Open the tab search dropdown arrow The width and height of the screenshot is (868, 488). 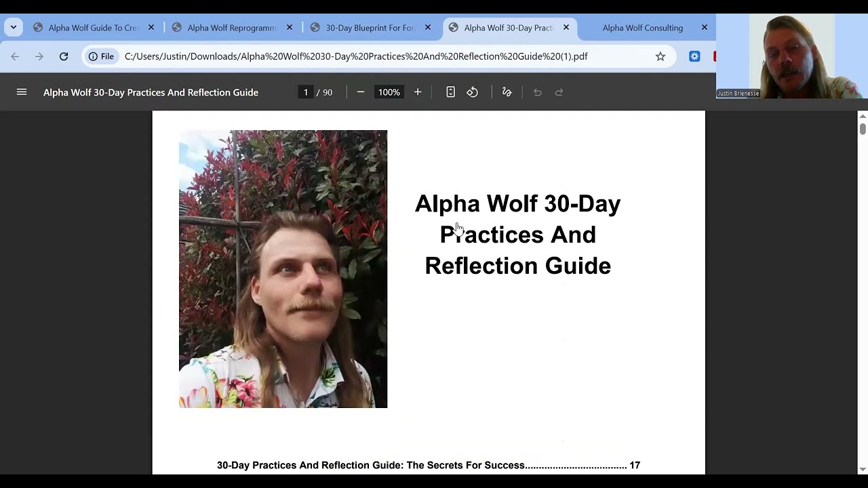14,28
